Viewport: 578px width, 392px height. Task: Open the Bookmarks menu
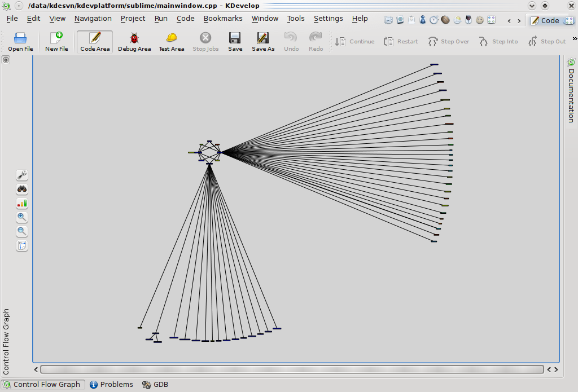click(223, 18)
